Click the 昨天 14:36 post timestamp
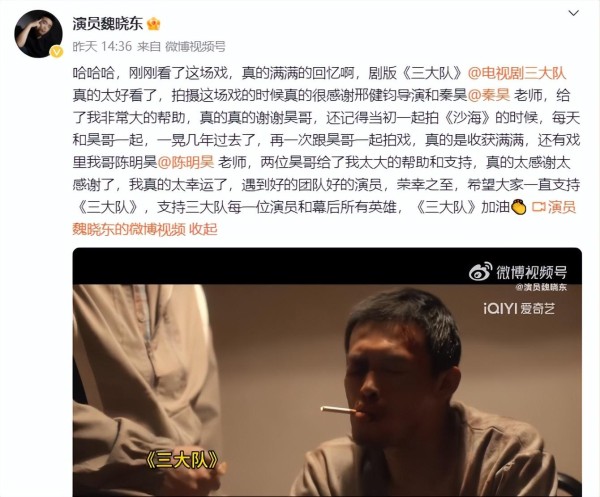 click(102, 46)
